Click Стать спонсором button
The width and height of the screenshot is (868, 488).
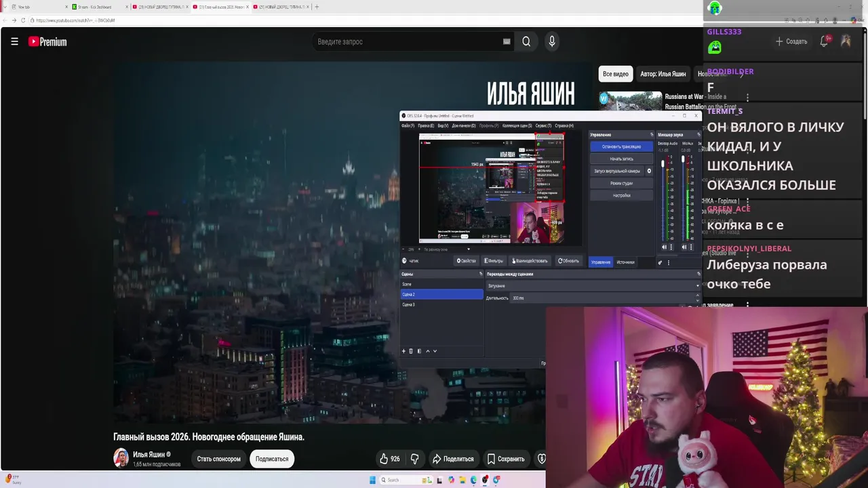(x=218, y=459)
